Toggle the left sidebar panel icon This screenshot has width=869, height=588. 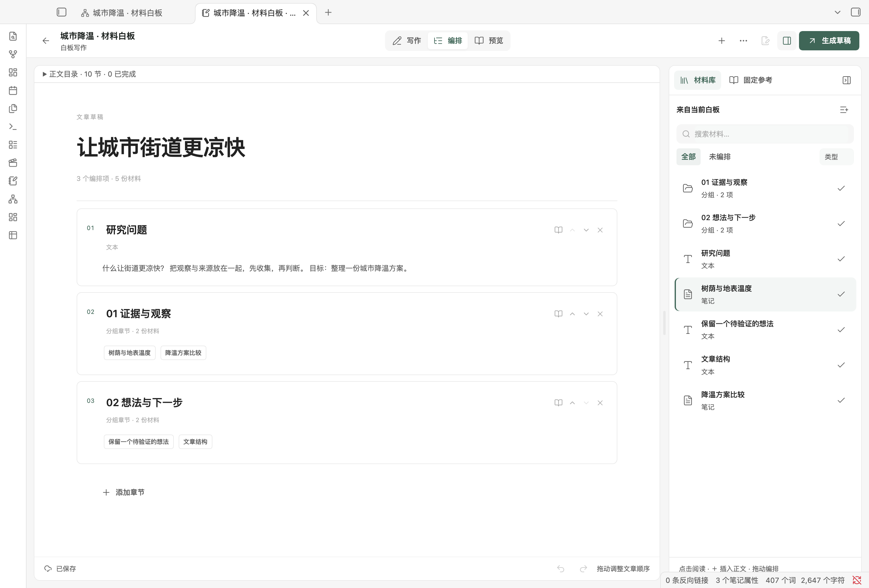pyautogui.click(x=62, y=12)
